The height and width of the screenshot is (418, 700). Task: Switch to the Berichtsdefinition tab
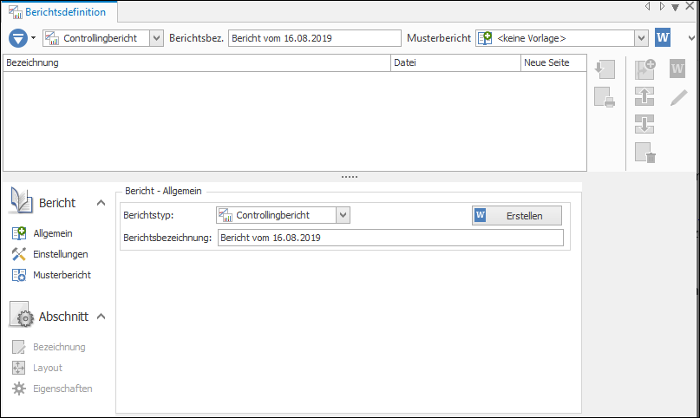(60, 12)
